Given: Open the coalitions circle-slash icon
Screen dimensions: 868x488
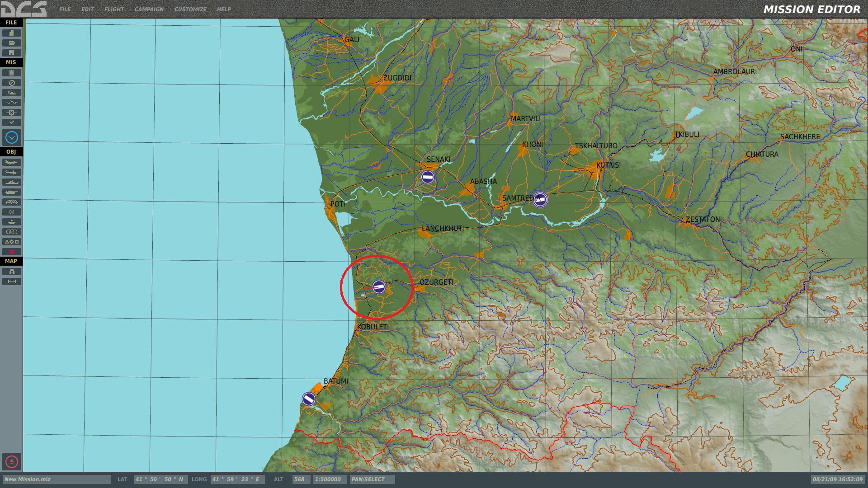Looking at the screenshot, I should tap(12, 83).
